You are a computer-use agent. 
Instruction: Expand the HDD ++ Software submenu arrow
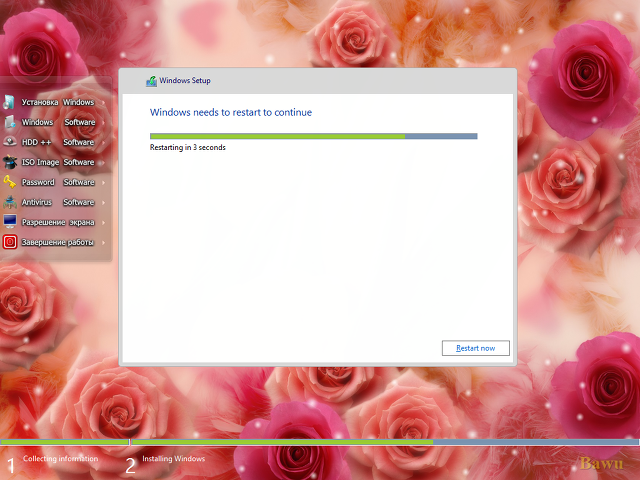coord(104,142)
